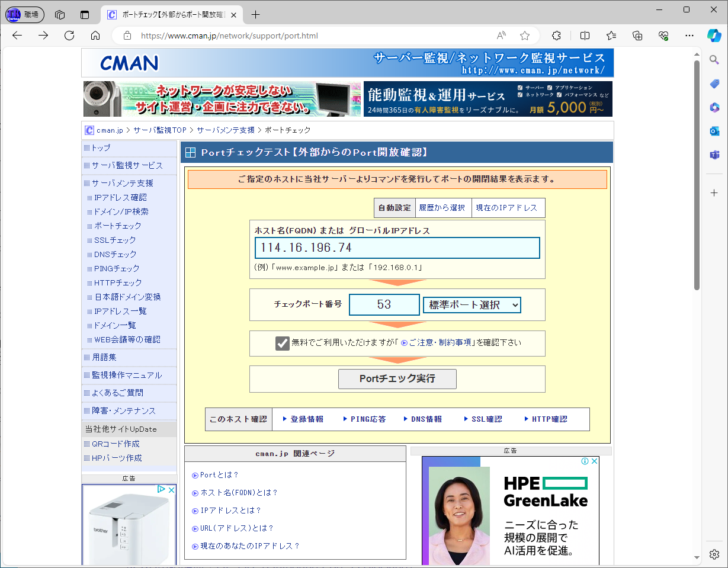The width and height of the screenshot is (728, 568).
Task: Toggle the terms agreement checkbox
Action: point(283,343)
